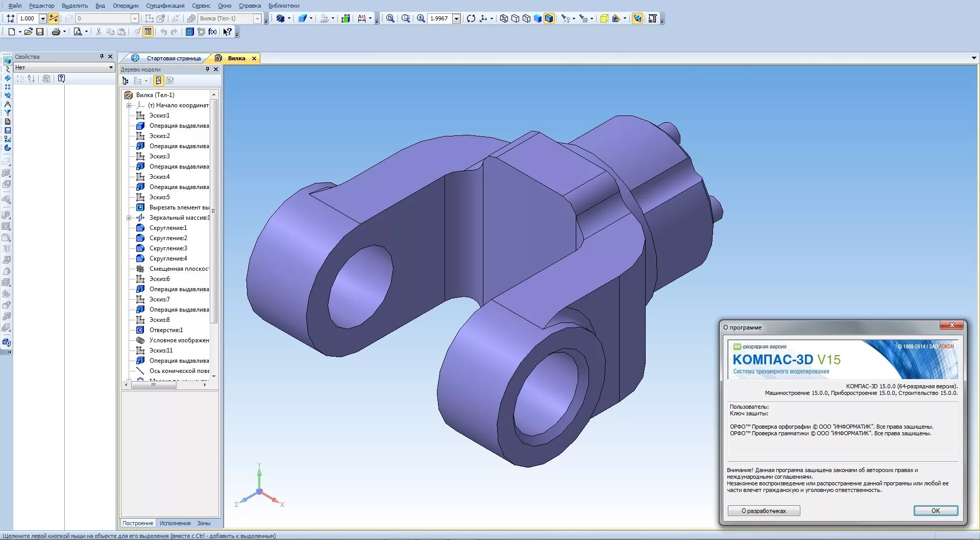Switch to the Зоны tab

pos(204,523)
